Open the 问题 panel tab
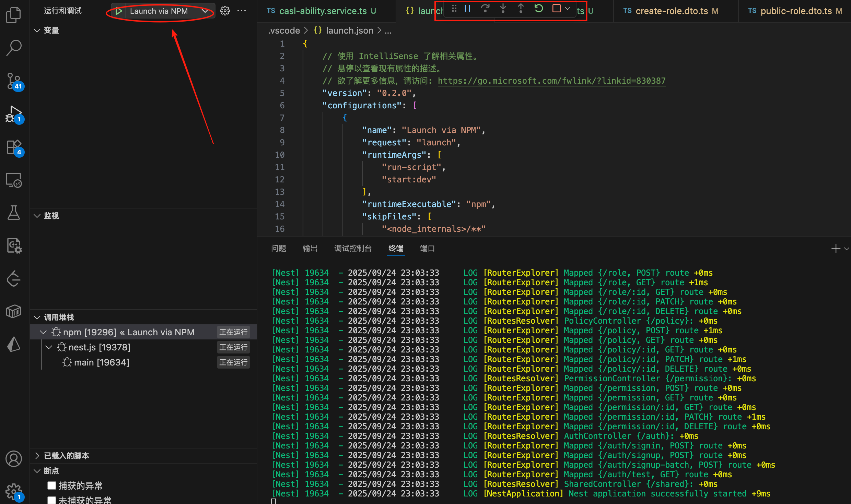851x504 pixels. point(279,248)
